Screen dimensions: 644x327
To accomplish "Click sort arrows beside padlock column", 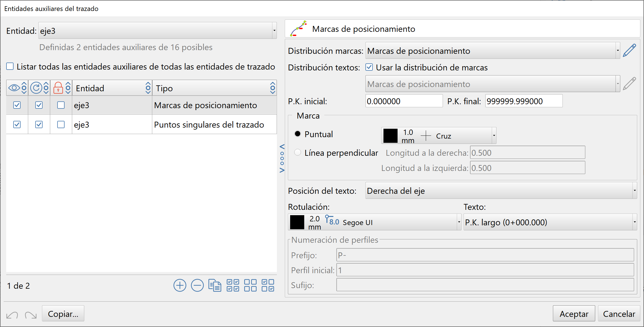I will point(68,88).
